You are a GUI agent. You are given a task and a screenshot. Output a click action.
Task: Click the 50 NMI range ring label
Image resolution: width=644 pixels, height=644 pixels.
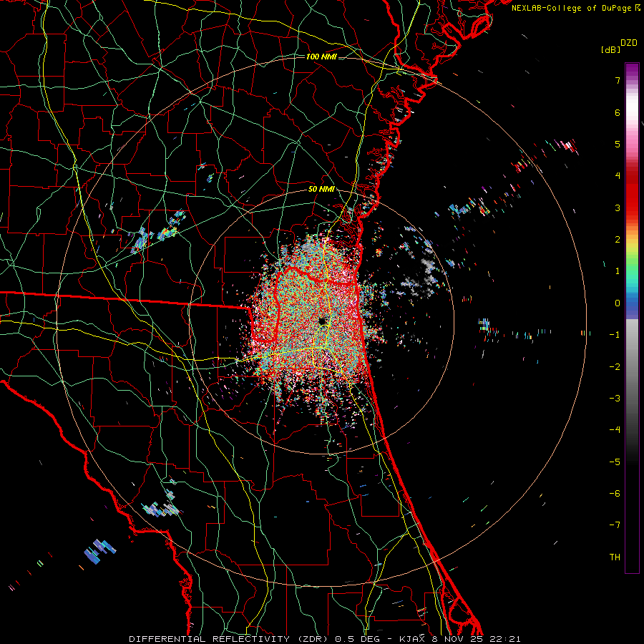click(x=321, y=189)
